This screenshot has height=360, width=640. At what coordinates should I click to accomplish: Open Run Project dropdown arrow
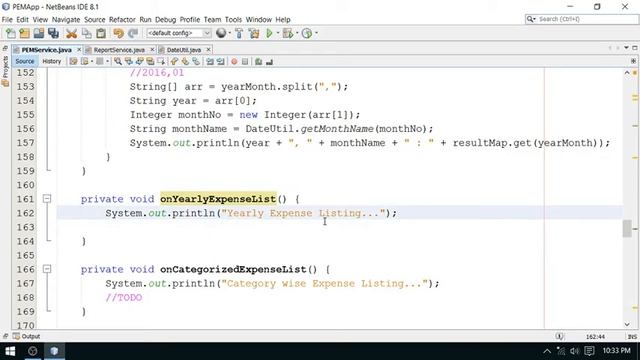point(278,33)
